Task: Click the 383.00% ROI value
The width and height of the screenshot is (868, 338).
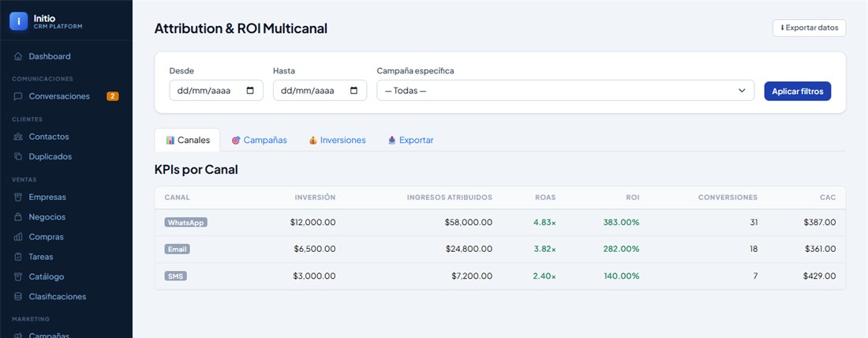Action: [621, 222]
